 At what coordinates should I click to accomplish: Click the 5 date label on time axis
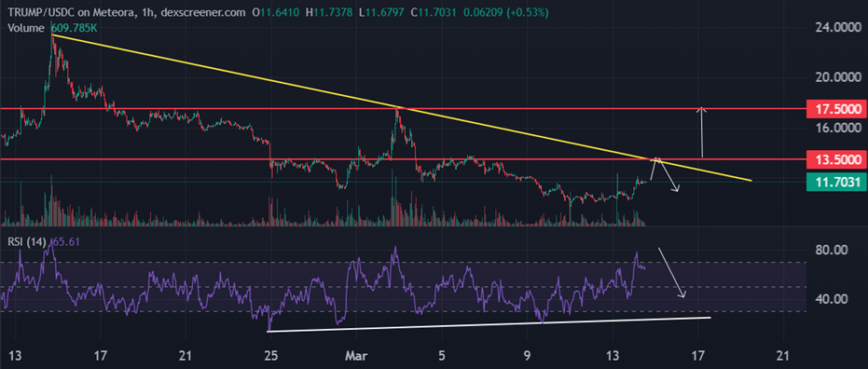[x=441, y=355]
